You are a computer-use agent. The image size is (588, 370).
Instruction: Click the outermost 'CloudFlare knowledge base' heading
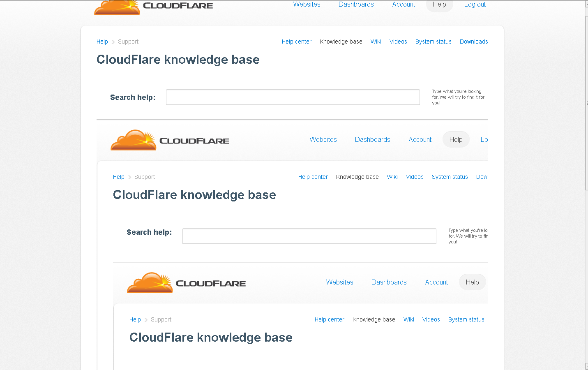(178, 60)
